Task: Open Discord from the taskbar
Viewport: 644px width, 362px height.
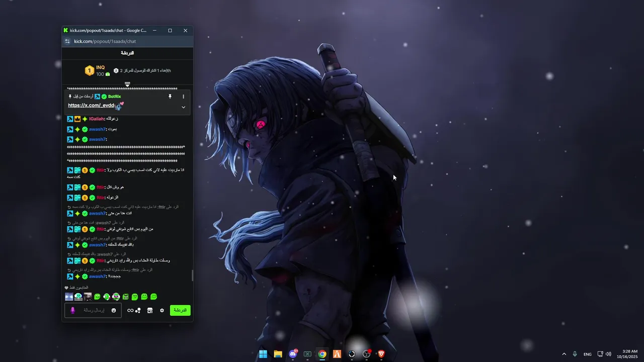Action: click(x=293, y=354)
